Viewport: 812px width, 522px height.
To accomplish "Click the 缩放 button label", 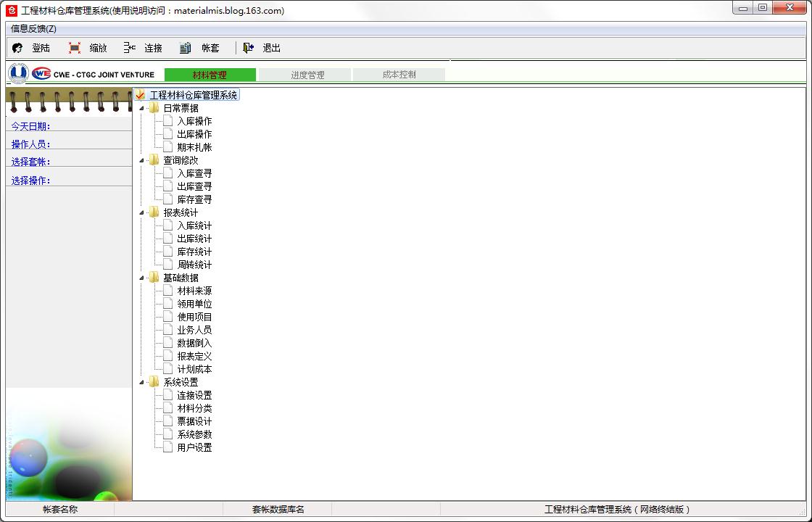I will tap(99, 48).
